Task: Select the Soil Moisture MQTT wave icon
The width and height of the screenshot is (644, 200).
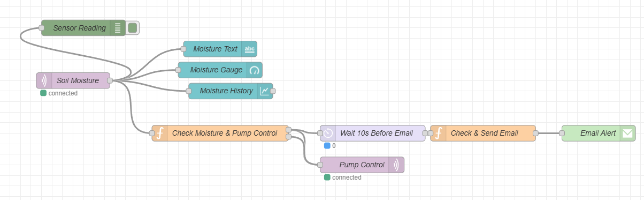Action: tap(44, 80)
